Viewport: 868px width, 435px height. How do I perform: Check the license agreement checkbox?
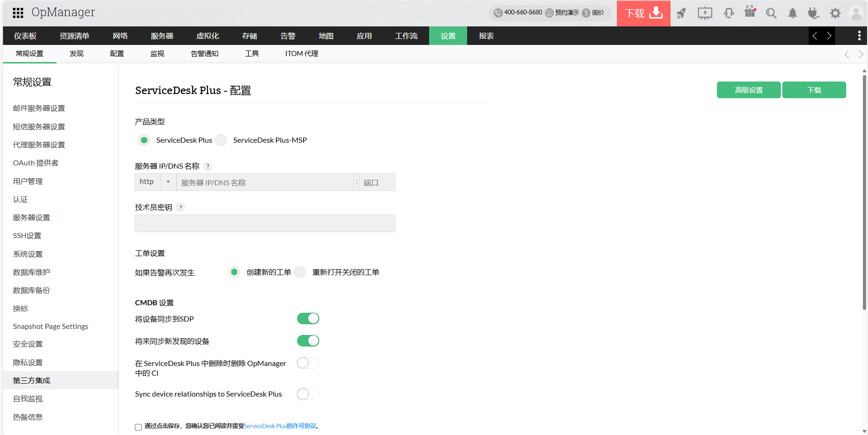(138, 427)
